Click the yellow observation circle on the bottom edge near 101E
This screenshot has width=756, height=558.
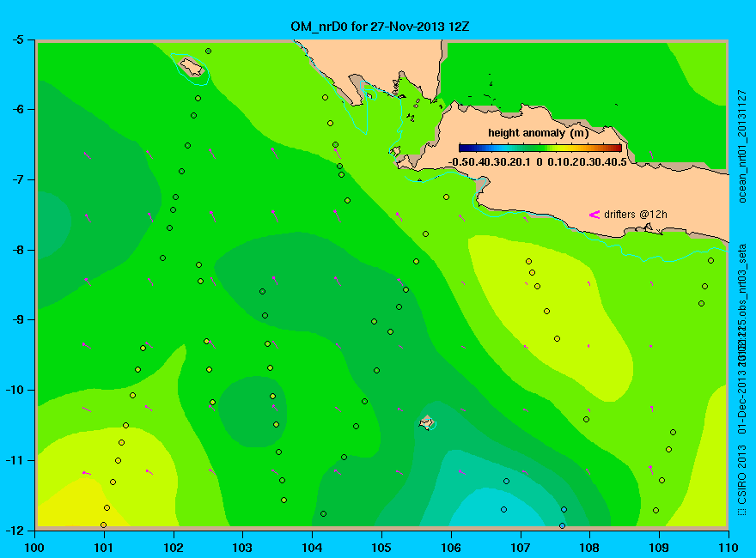click(103, 525)
